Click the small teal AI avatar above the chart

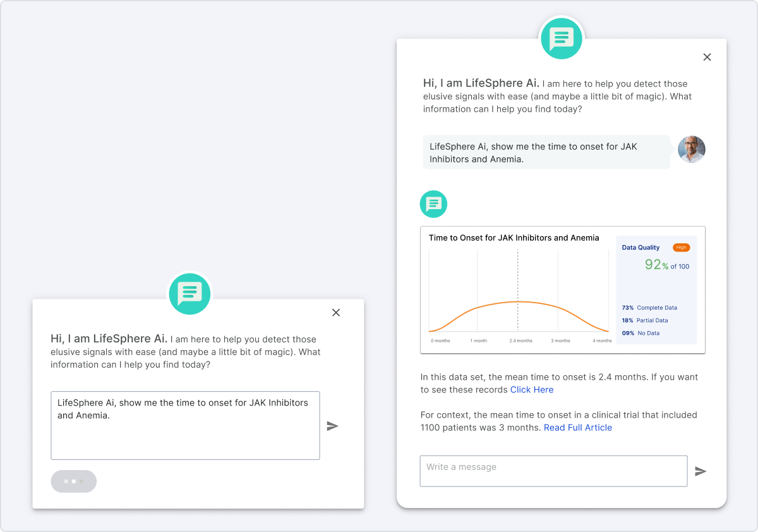433,204
